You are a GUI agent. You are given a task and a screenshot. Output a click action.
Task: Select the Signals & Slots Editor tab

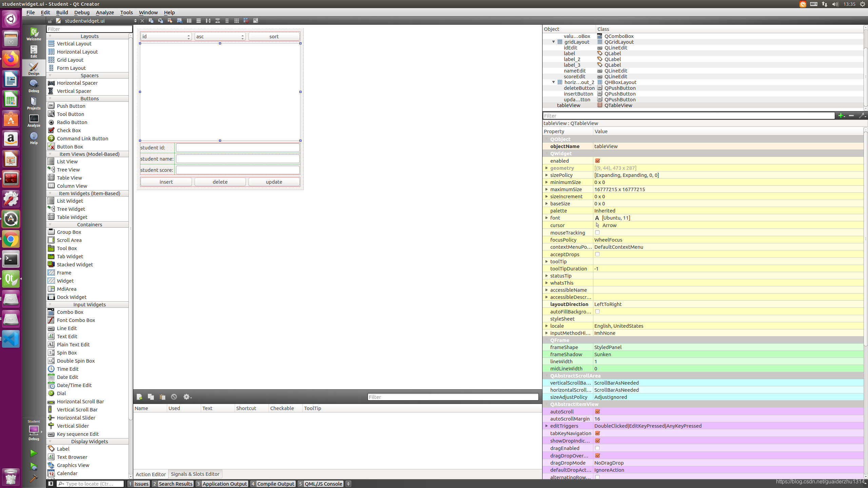click(x=195, y=474)
